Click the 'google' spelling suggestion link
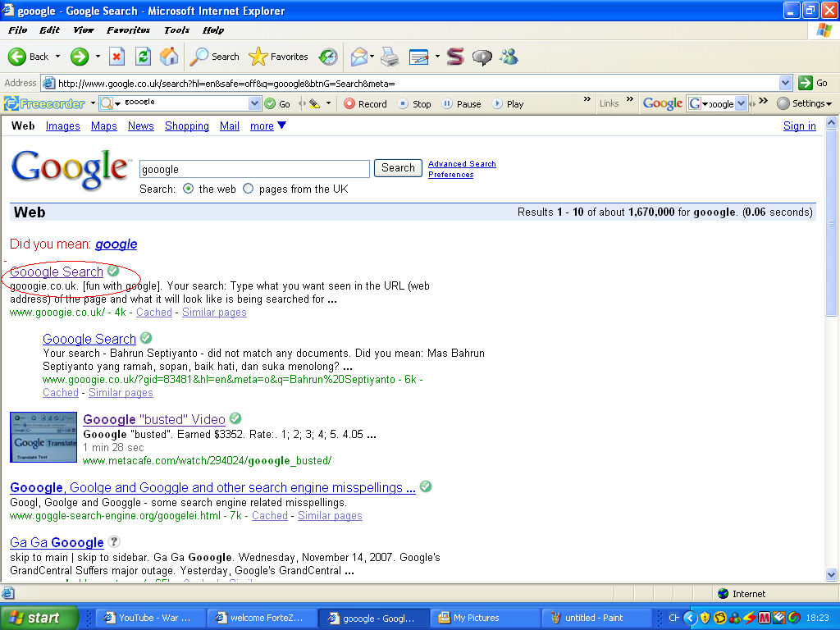 click(x=116, y=244)
